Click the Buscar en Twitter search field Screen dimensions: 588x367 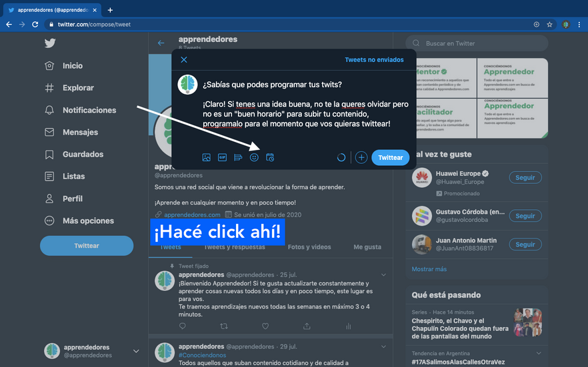477,43
